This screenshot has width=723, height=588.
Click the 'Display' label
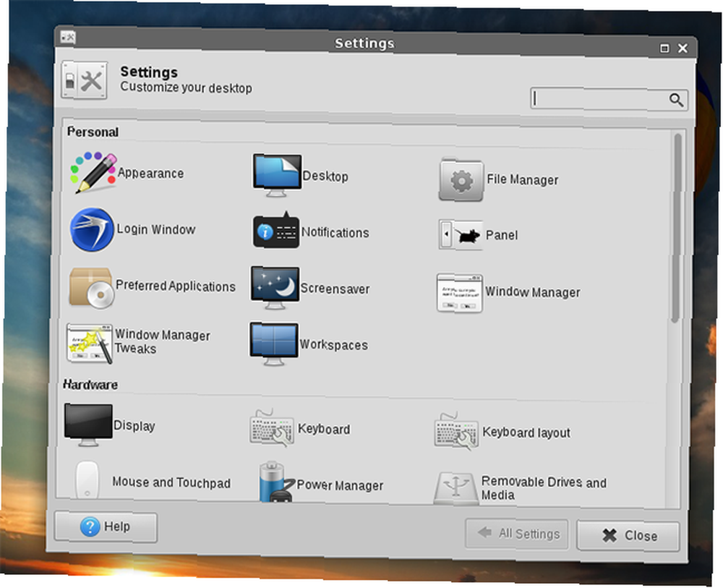134,426
